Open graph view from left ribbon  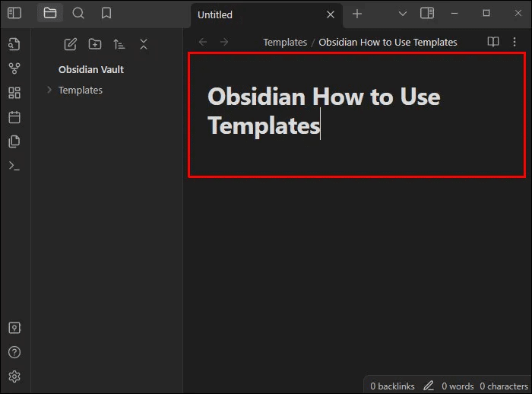point(14,68)
